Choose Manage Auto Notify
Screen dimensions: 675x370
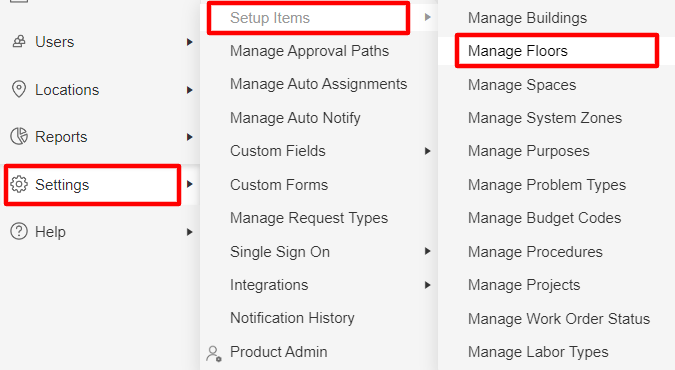click(x=295, y=118)
